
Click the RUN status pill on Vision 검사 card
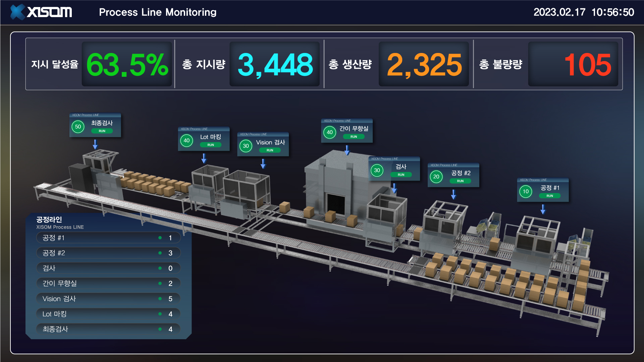point(270,150)
